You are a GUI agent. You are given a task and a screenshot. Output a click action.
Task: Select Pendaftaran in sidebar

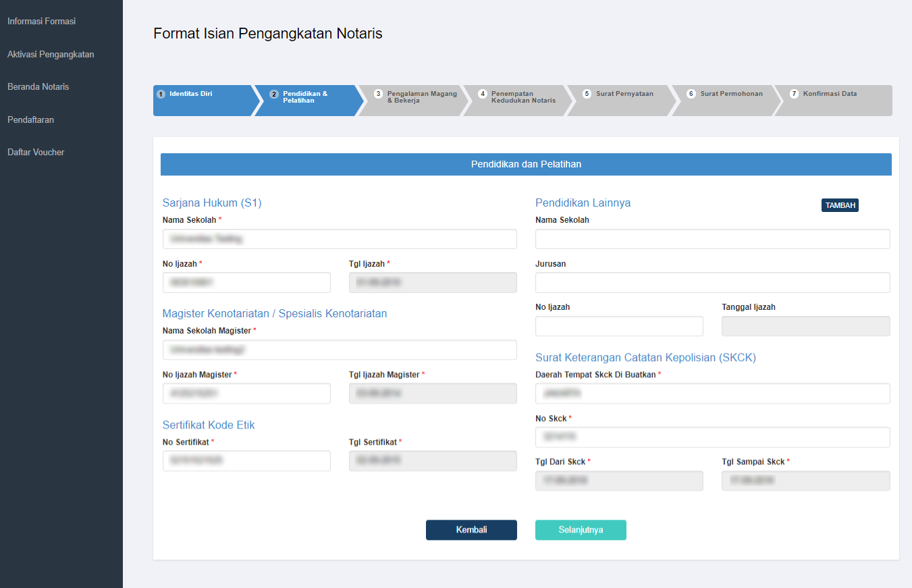pyautogui.click(x=30, y=119)
